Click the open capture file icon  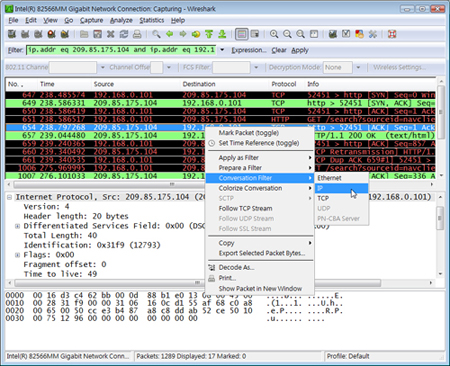84,34
